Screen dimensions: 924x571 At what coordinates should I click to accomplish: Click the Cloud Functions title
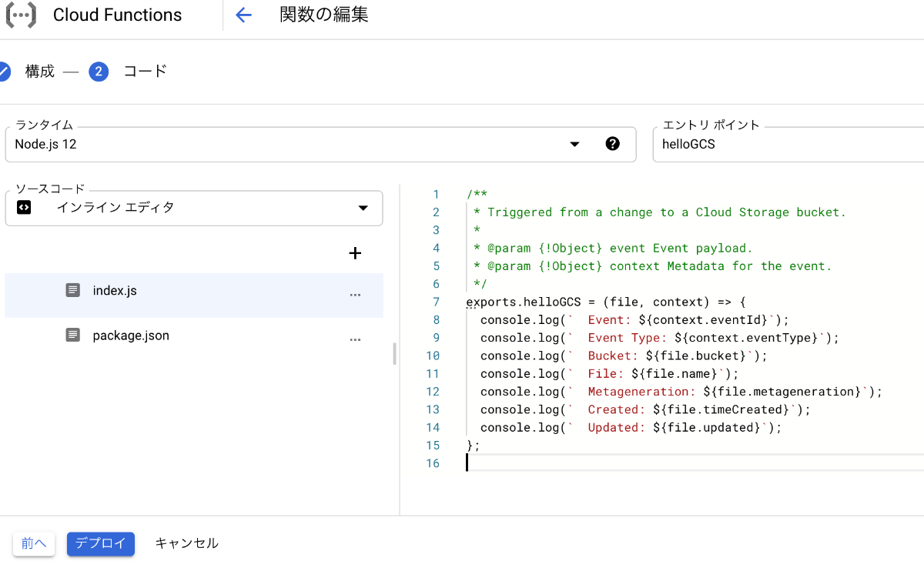[118, 15]
